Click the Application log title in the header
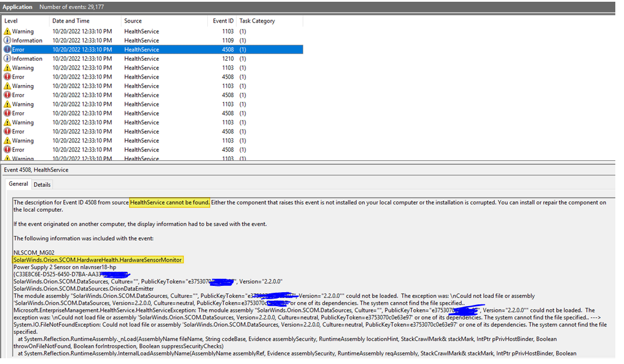Viewport: 624px width, 364px height. [17, 7]
